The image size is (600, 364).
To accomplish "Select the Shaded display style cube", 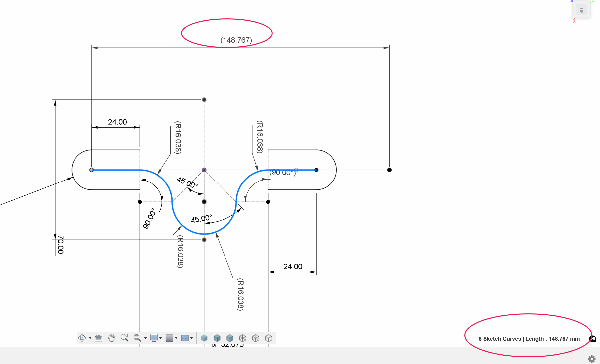I will (x=204, y=338).
